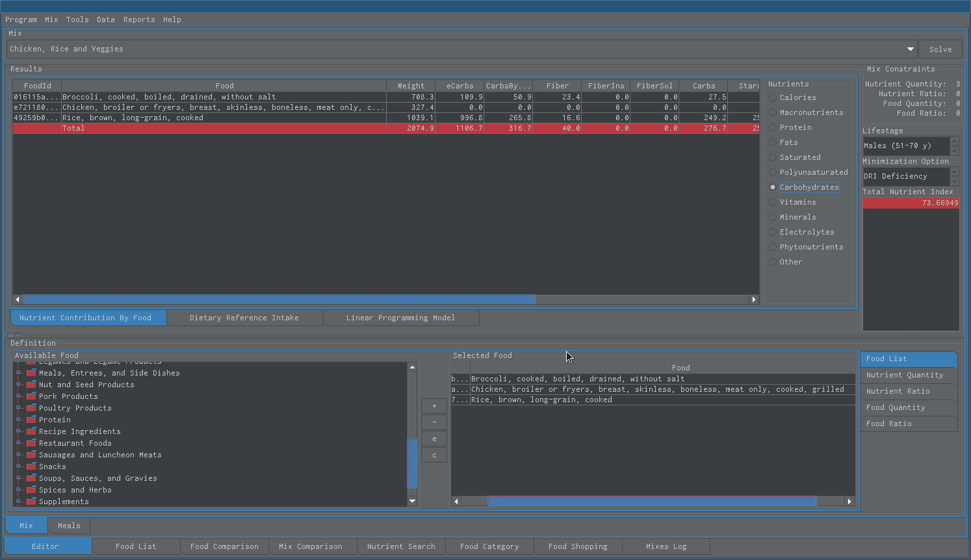Select the Macronutrients radio button
This screenshot has height=560, width=971.
point(773,112)
